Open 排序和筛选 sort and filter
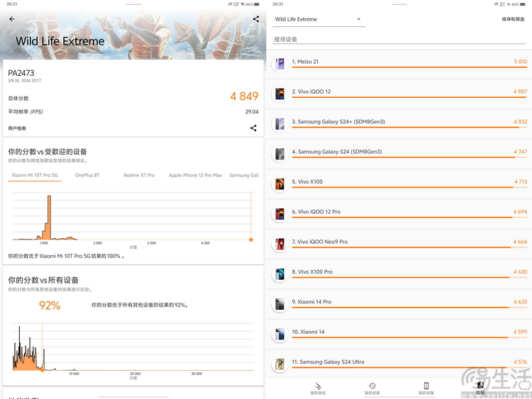The image size is (532, 399). coord(513,19)
